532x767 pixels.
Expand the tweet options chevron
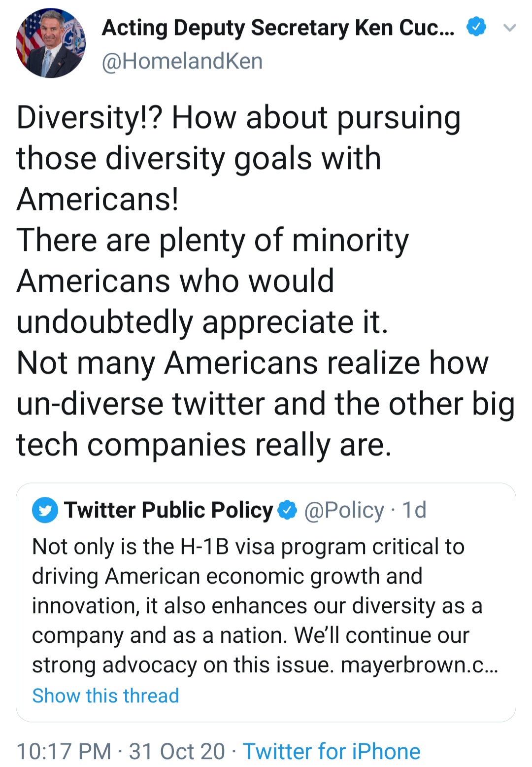(x=509, y=28)
